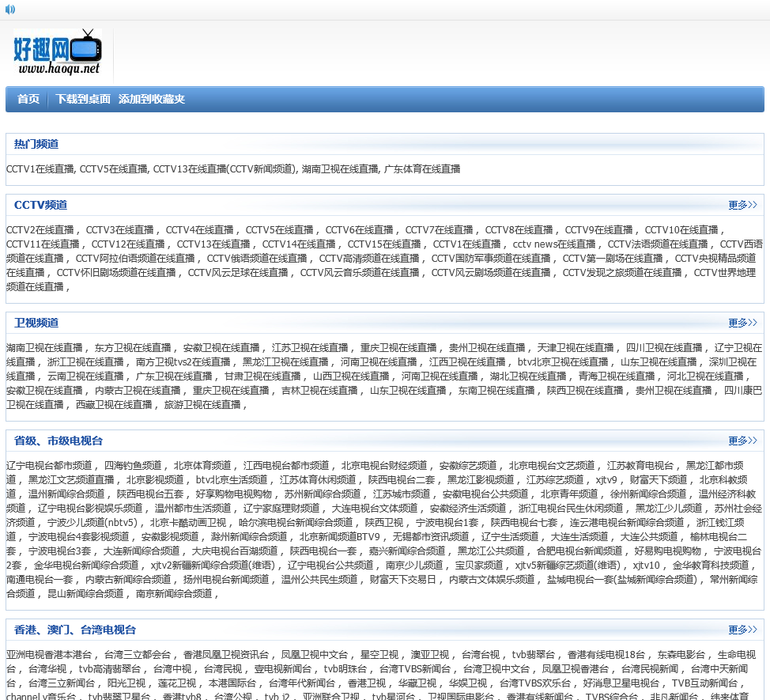This screenshot has width=770, height=700.
Task: Open 黑龙江卫视在线直播 link
Action: (x=285, y=362)
